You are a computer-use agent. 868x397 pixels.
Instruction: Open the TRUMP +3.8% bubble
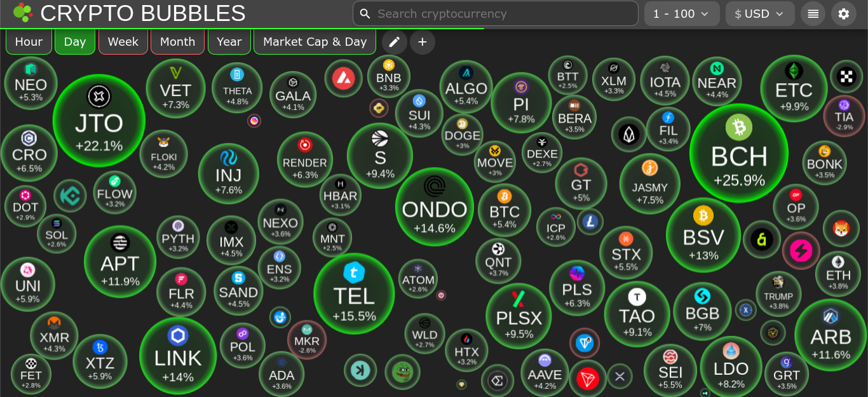click(x=778, y=293)
